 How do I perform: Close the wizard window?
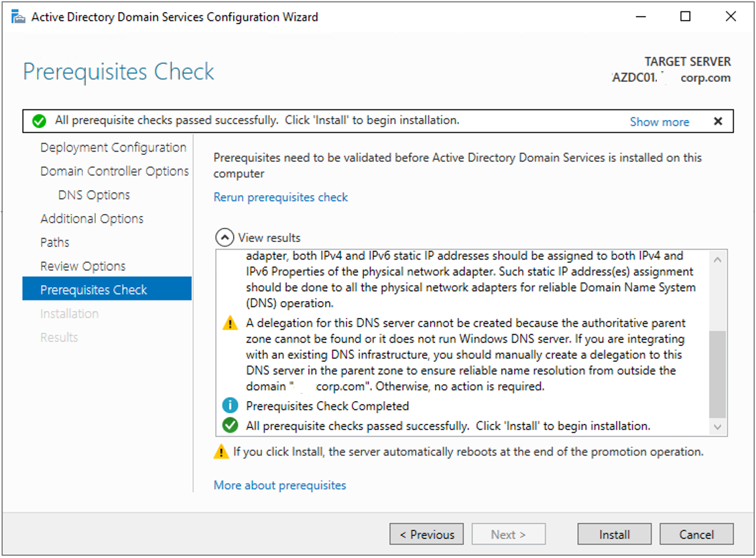point(731,17)
